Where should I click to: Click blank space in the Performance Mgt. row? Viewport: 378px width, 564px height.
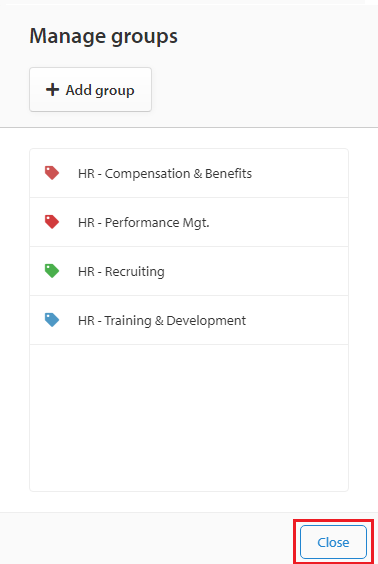279,222
